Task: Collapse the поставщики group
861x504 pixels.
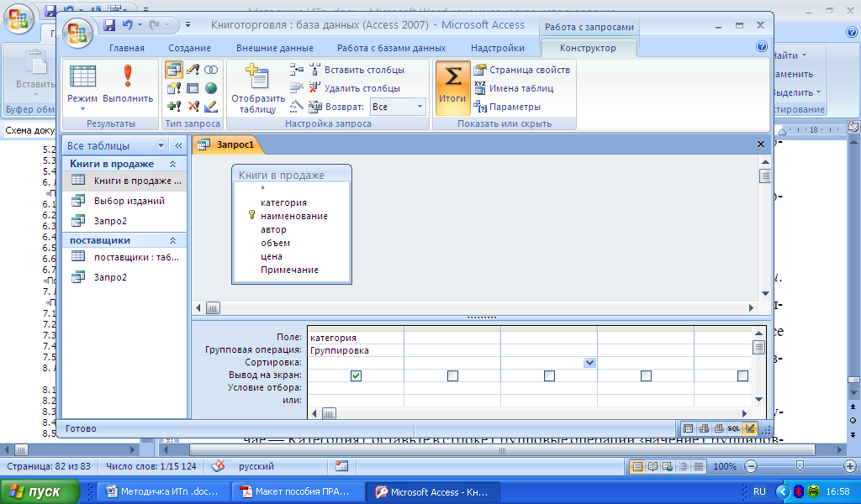Action: tap(172, 240)
